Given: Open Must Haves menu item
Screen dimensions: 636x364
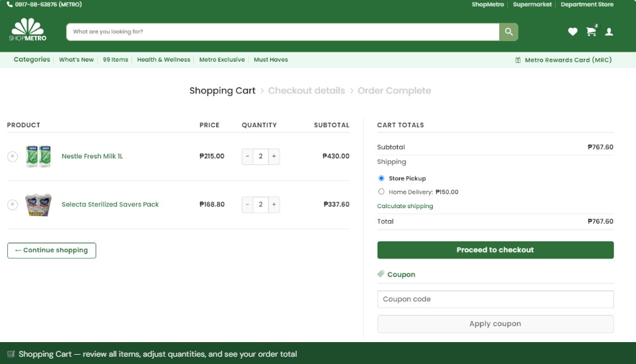Looking at the screenshot, I should click(x=271, y=60).
